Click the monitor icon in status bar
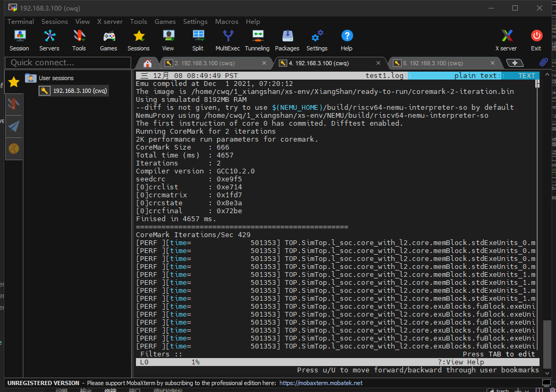Viewport: 556px width, 392px height. coord(546,383)
